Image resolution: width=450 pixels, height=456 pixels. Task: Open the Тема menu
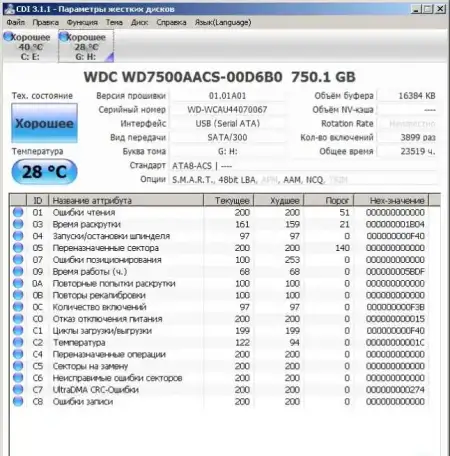click(114, 22)
